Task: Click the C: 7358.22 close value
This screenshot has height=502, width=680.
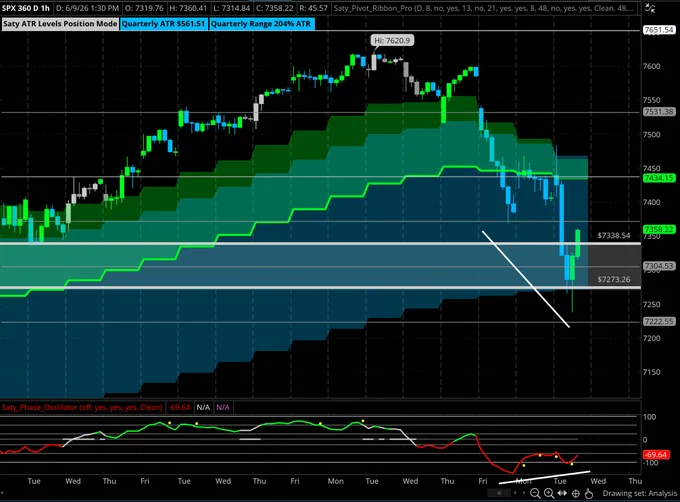Action: click(275, 8)
